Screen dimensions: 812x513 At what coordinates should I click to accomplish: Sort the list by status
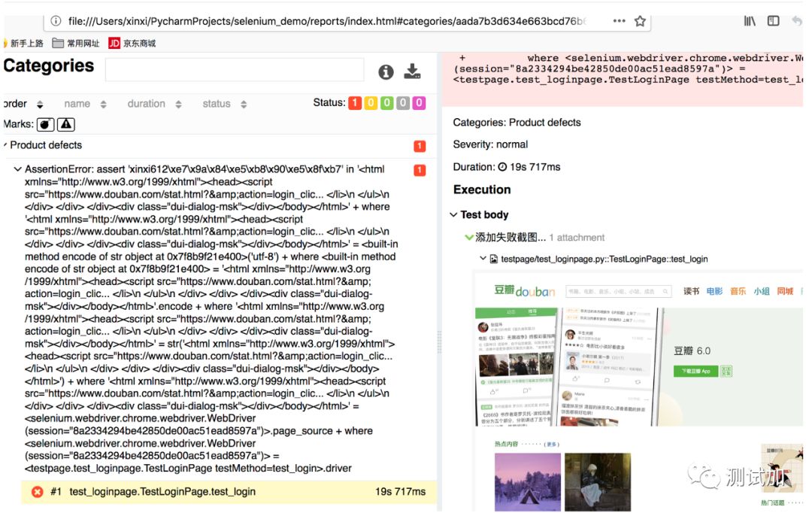tap(223, 104)
